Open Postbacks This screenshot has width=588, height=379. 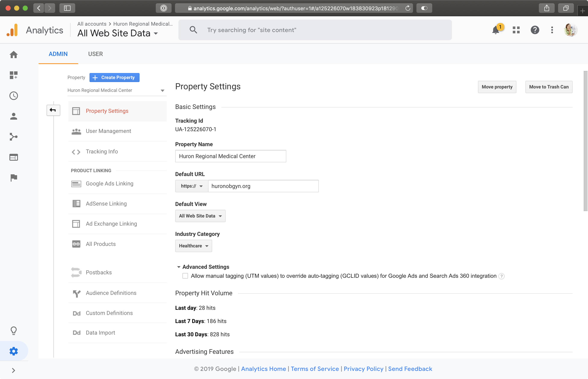click(x=117, y=272)
